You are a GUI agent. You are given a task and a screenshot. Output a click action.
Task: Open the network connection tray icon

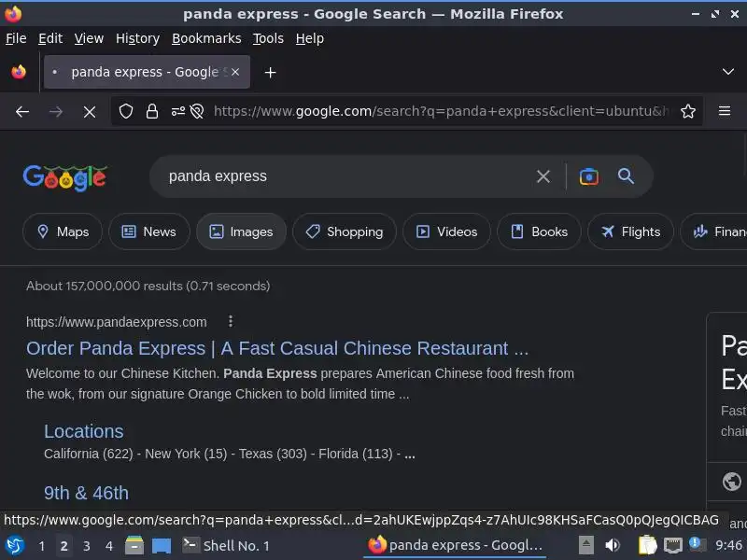[x=672, y=545]
